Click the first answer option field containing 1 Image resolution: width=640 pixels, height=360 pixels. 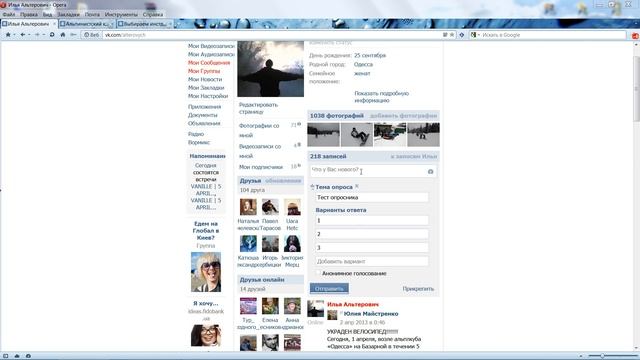coord(372,220)
